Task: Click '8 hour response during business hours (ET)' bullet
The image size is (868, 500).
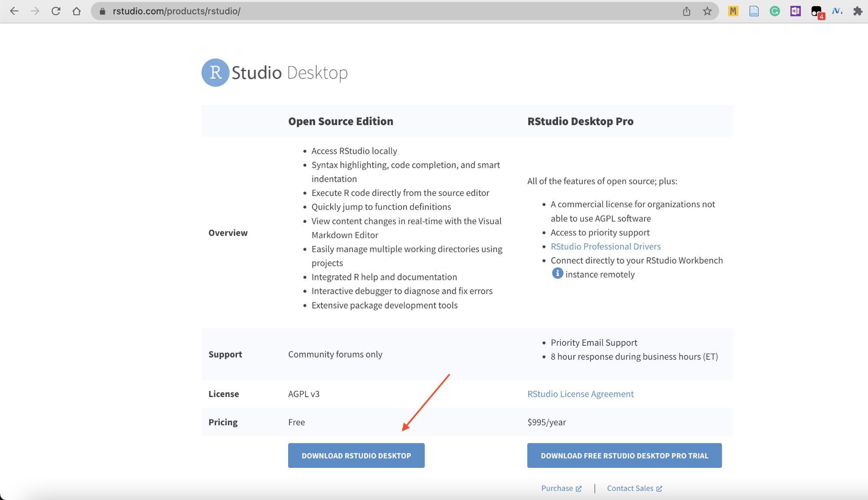Action: [634, 356]
